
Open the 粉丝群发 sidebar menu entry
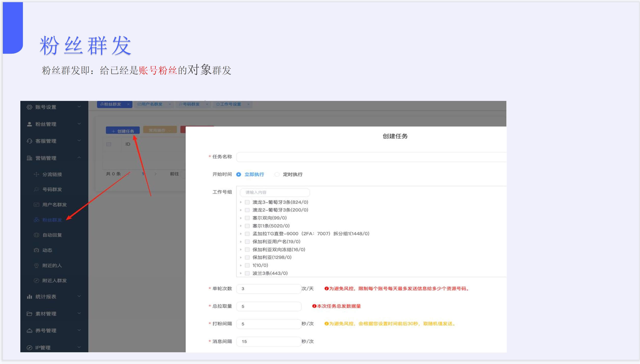(52, 220)
